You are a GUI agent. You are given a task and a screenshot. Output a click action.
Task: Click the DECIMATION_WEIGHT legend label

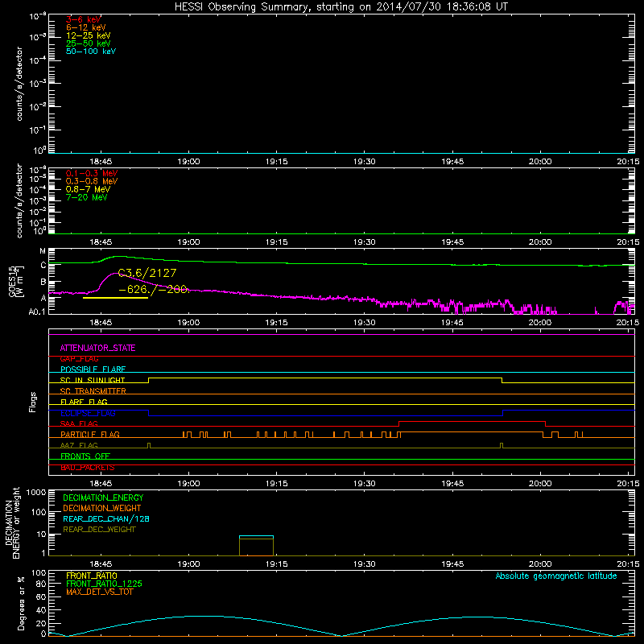(x=102, y=509)
